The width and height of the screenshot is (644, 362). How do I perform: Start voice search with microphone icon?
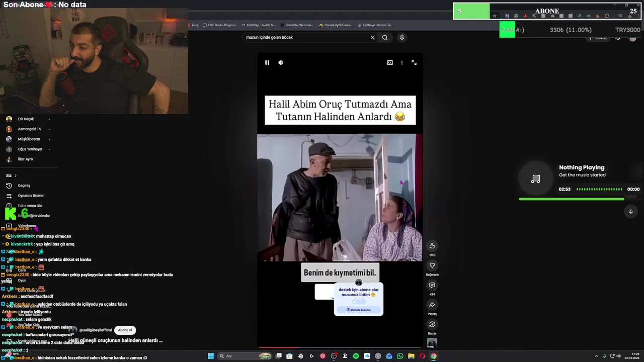pos(401,37)
